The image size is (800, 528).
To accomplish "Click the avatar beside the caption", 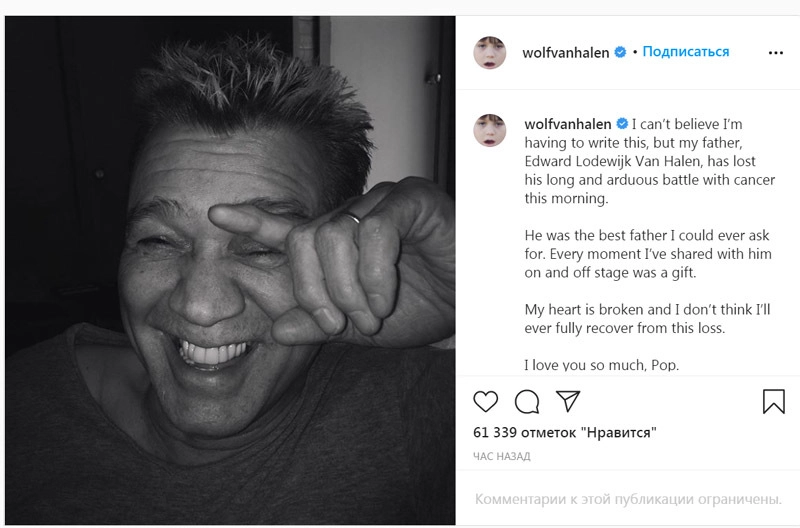I will [490, 130].
